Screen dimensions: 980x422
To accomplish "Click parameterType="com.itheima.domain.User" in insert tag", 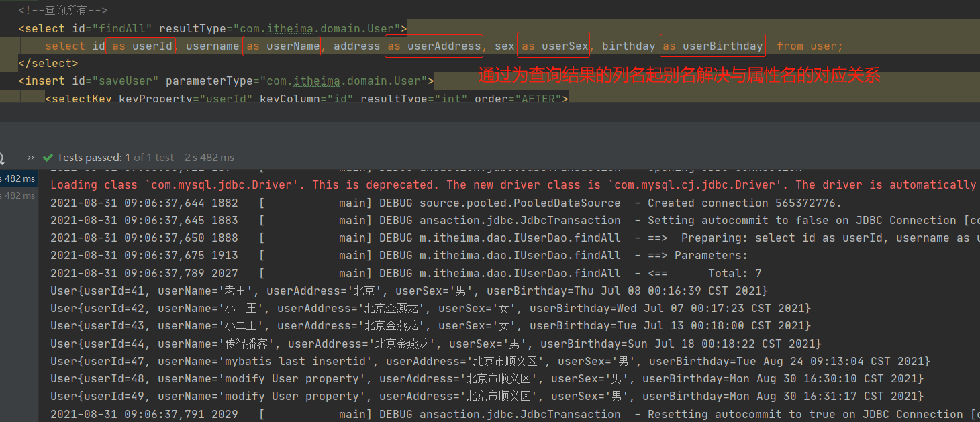I will (297, 81).
